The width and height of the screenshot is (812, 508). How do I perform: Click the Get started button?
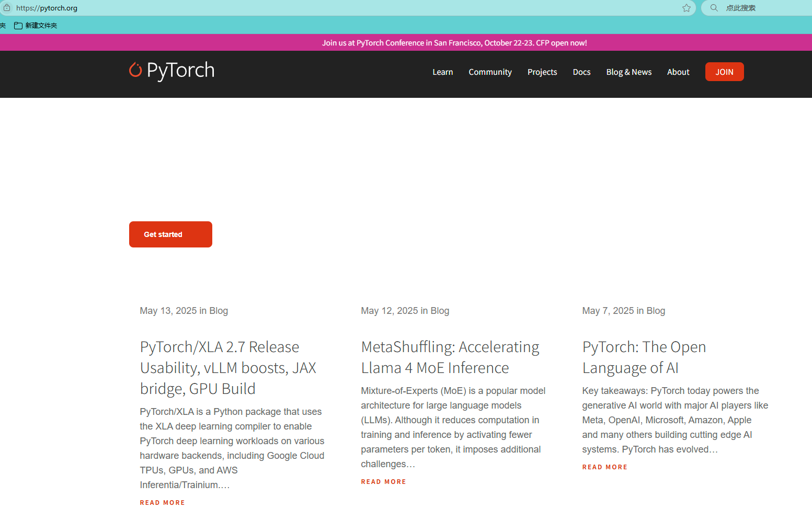(x=170, y=234)
